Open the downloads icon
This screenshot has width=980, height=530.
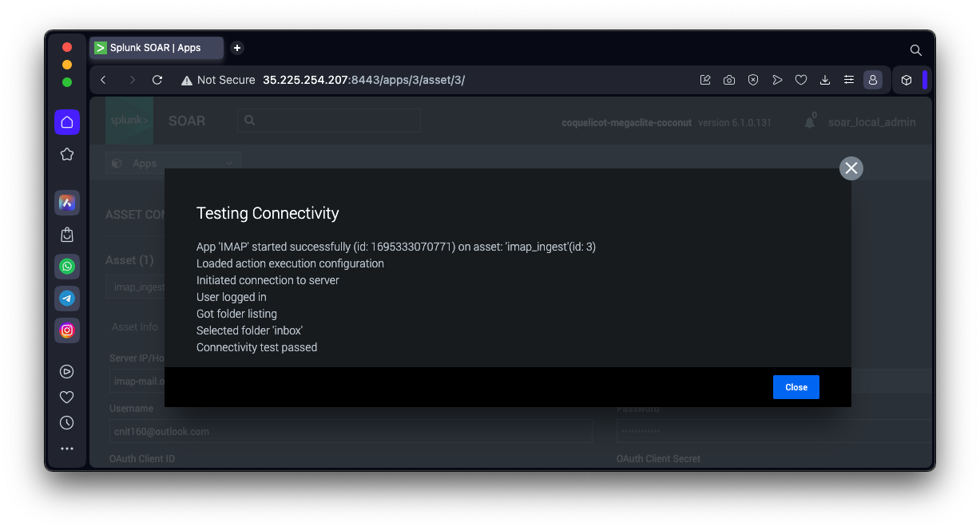[825, 80]
